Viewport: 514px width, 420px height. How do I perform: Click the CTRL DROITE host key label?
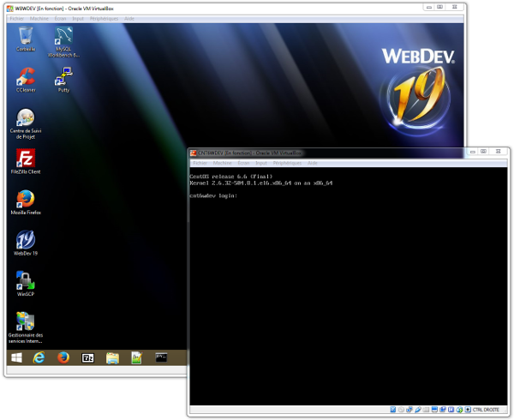[486, 410]
